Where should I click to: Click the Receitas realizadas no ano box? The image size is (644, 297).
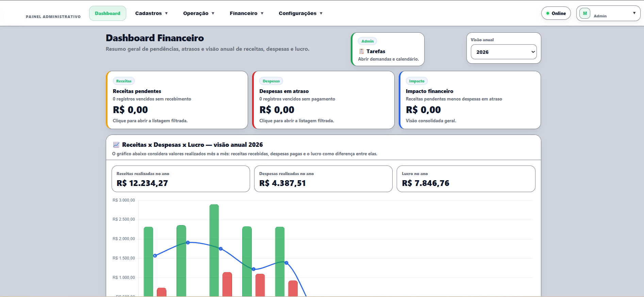point(181,179)
